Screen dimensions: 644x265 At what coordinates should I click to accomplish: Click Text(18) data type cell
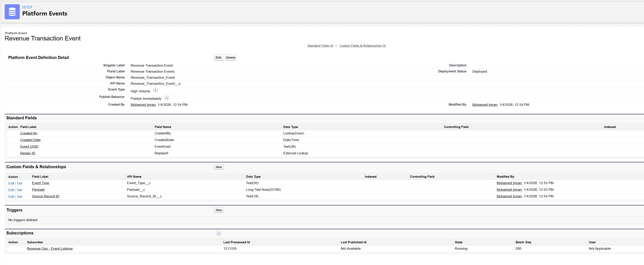point(252,196)
